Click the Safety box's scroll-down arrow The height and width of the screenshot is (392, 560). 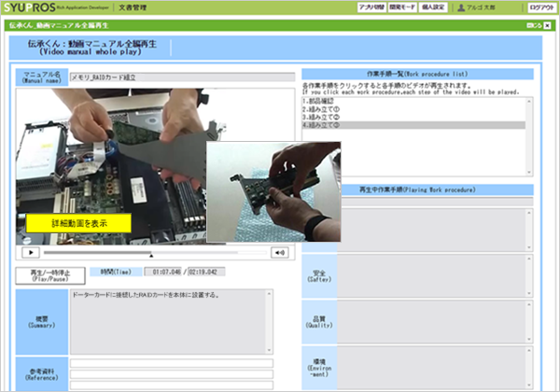[x=529, y=293]
